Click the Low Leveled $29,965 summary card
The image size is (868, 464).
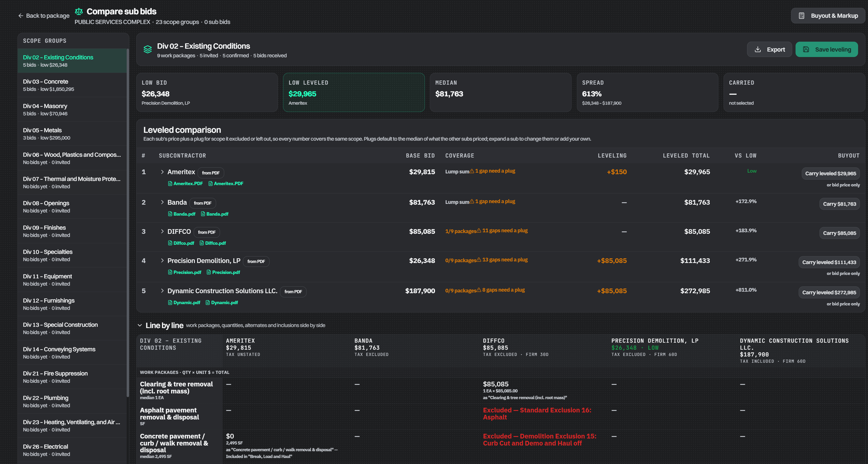point(354,92)
